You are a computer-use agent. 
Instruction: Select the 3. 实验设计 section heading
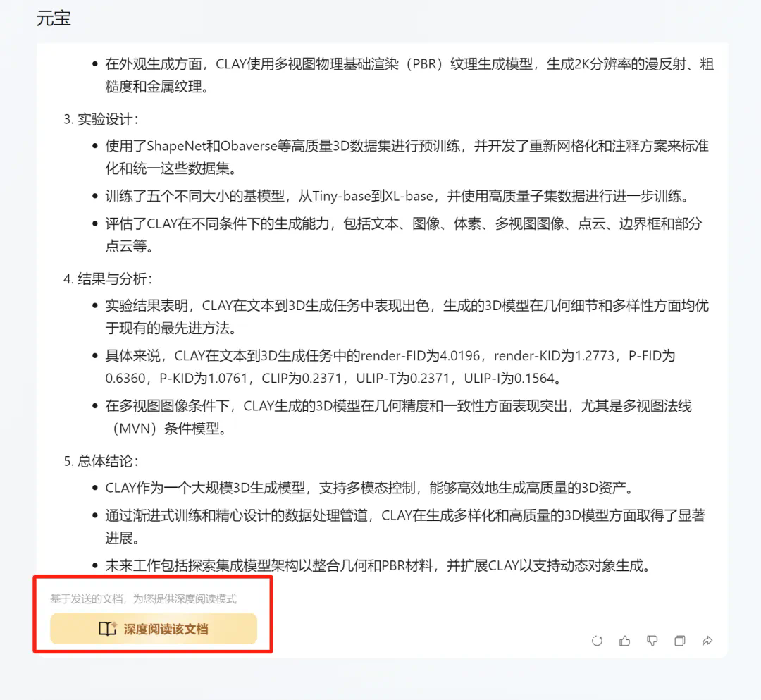[101, 119]
